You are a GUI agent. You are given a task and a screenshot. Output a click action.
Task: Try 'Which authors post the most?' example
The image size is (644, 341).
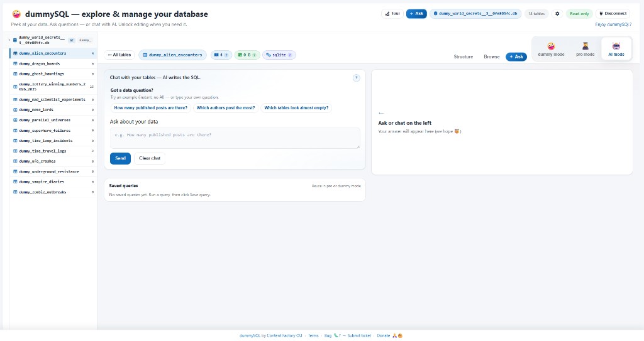tap(226, 108)
